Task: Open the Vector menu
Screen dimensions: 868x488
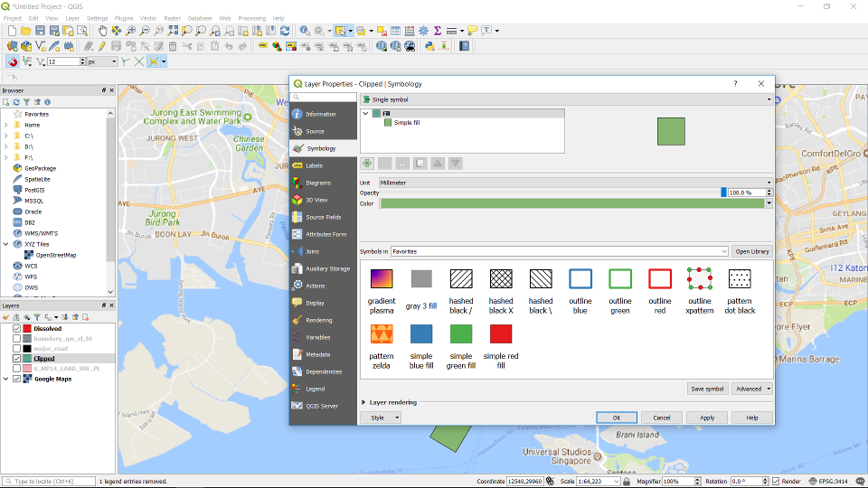Action: (147, 18)
